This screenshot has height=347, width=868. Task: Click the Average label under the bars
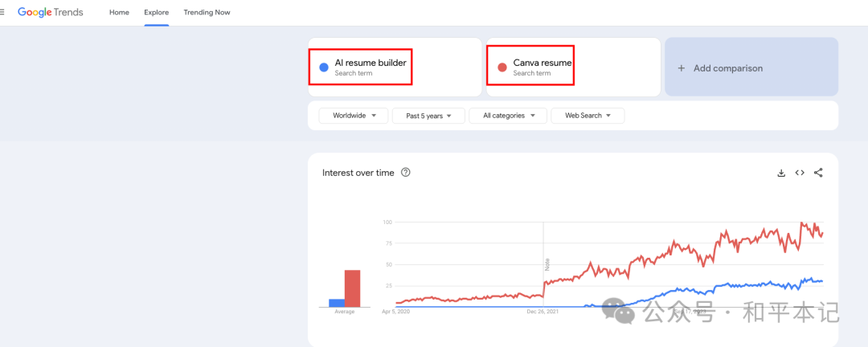click(x=344, y=312)
